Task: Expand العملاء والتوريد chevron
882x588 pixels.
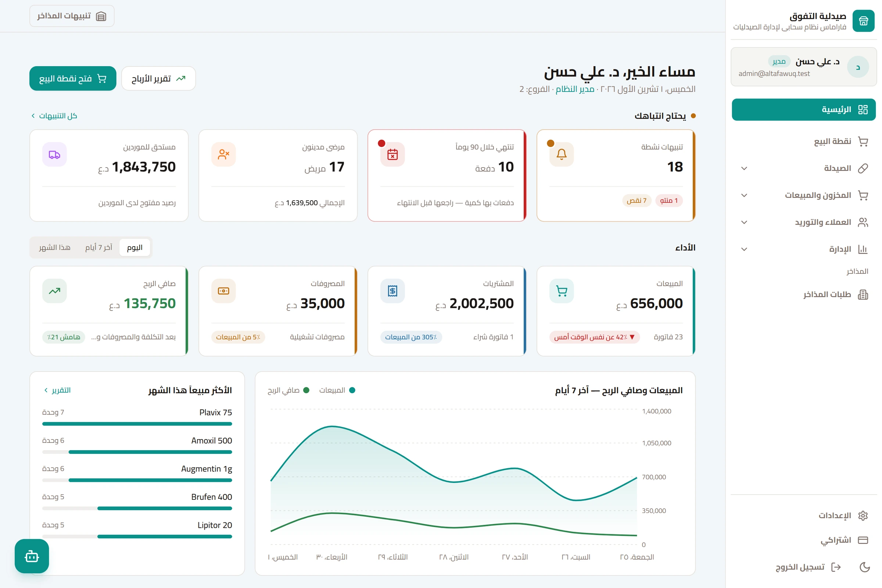Action: pos(745,222)
